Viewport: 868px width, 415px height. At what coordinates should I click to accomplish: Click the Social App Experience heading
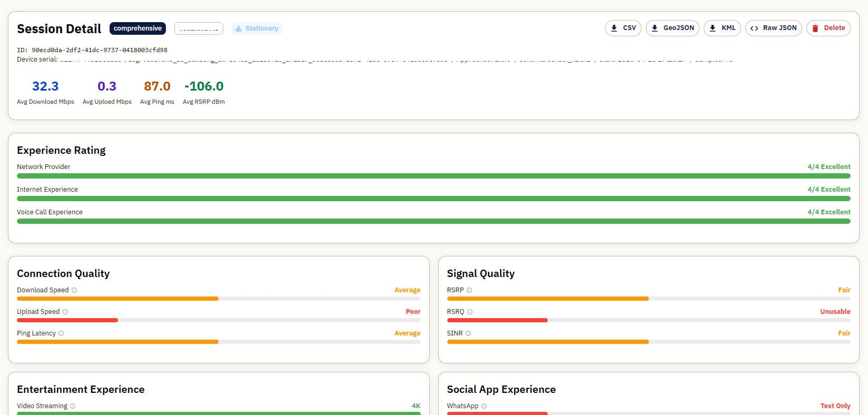tap(501, 389)
